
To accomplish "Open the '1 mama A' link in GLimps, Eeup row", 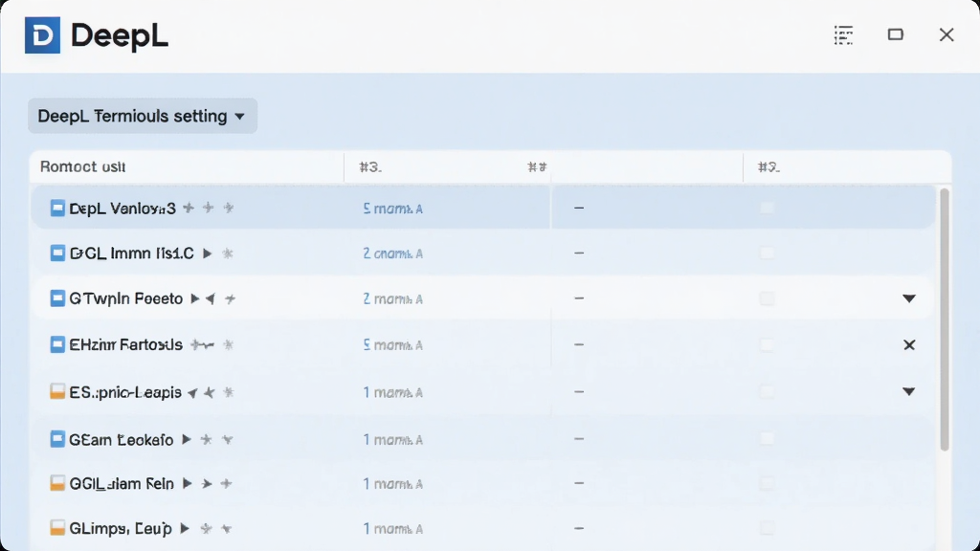I will point(392,528).
